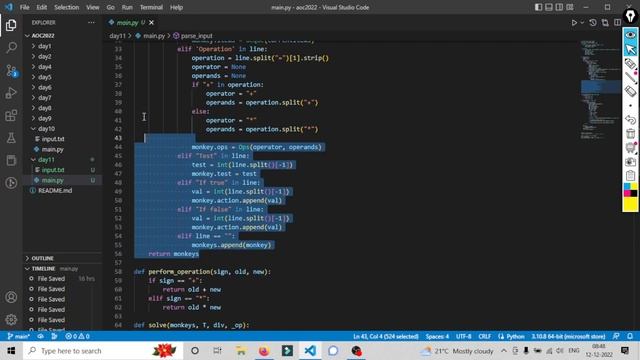The image size is (640, 360).
Task: Open the Manage gear icon
Action: pyautogui.click(x=11, y=319)
